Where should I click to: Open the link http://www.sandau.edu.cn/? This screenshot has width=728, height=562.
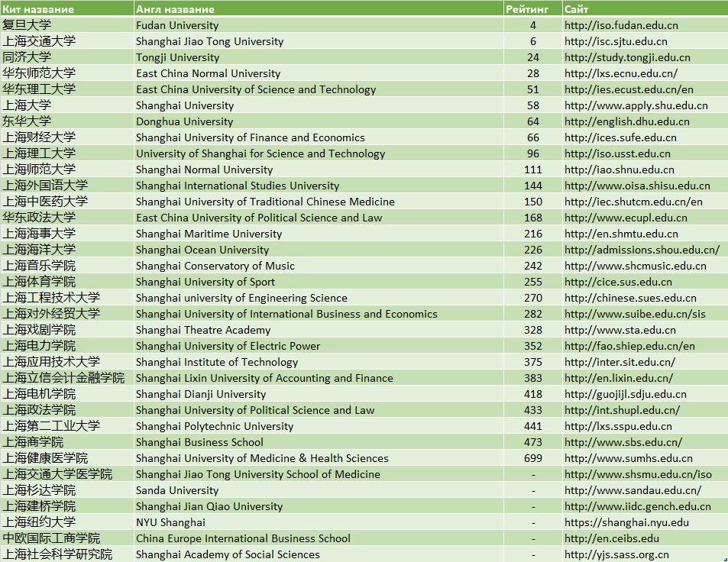(633, 490)
